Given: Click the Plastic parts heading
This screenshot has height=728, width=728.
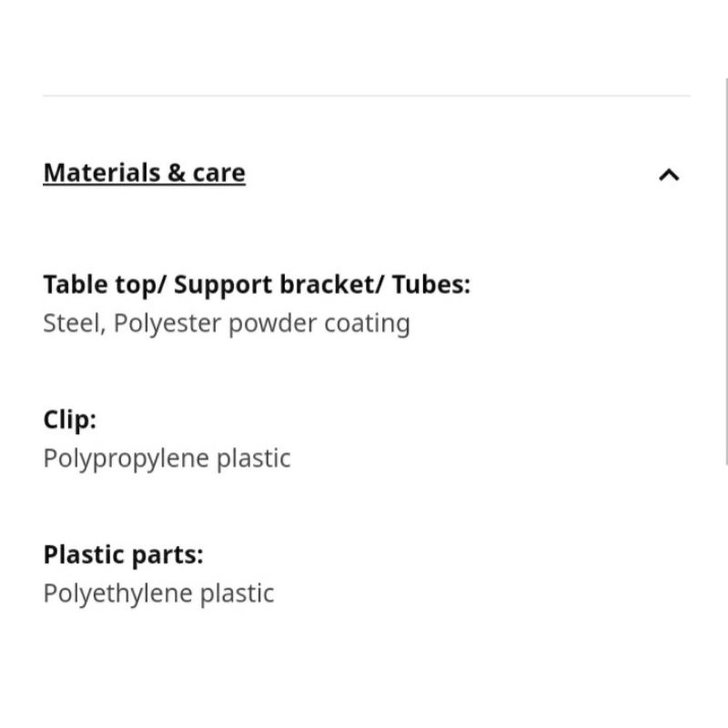Looking at the screenshot, I should (122, 554).
